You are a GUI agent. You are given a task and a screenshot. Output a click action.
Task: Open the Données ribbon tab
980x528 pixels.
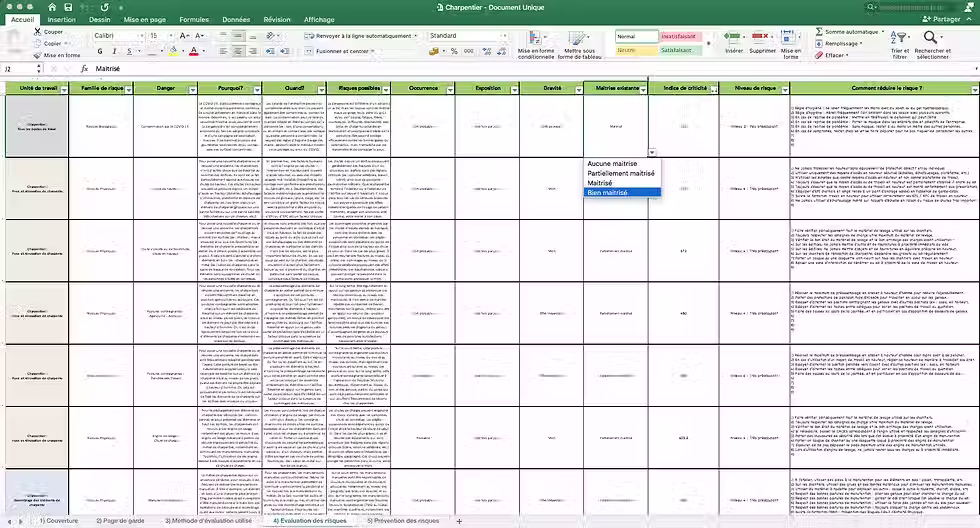tap(236, 19)
